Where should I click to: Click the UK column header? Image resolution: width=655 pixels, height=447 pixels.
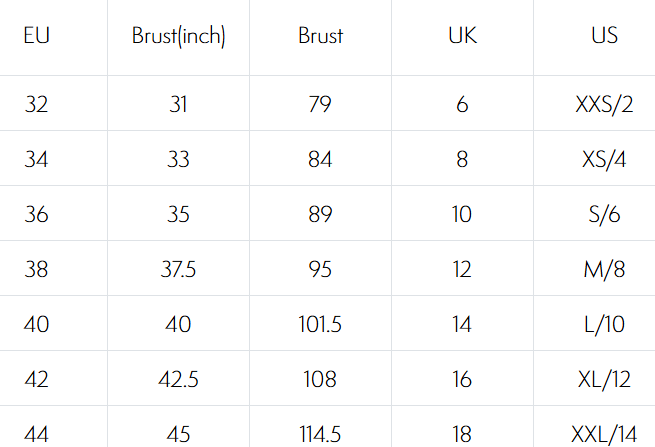tap(462, 37)
